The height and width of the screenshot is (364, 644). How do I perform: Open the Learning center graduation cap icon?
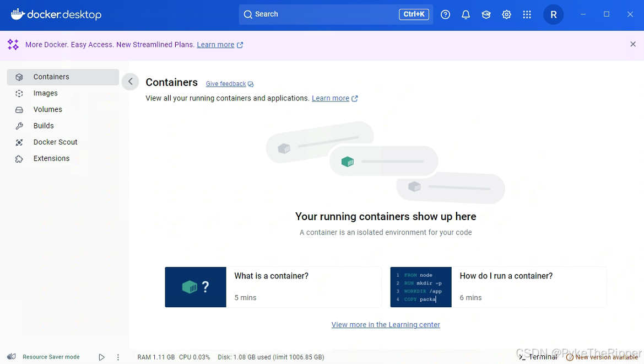point(486,14)
